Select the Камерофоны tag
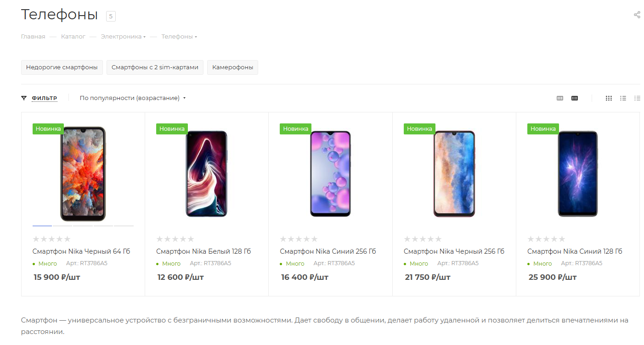Viewport: 644px width, 345px height. point(232,67)
